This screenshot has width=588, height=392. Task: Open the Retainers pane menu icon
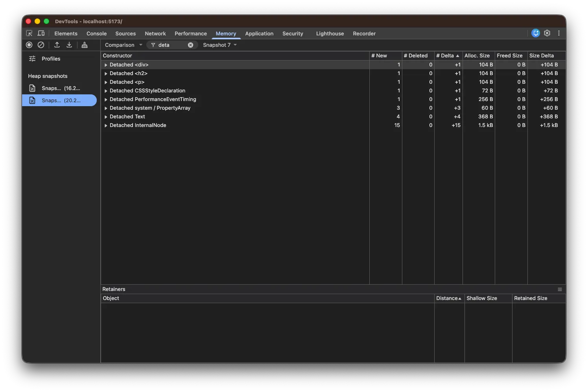coord(560,289)
